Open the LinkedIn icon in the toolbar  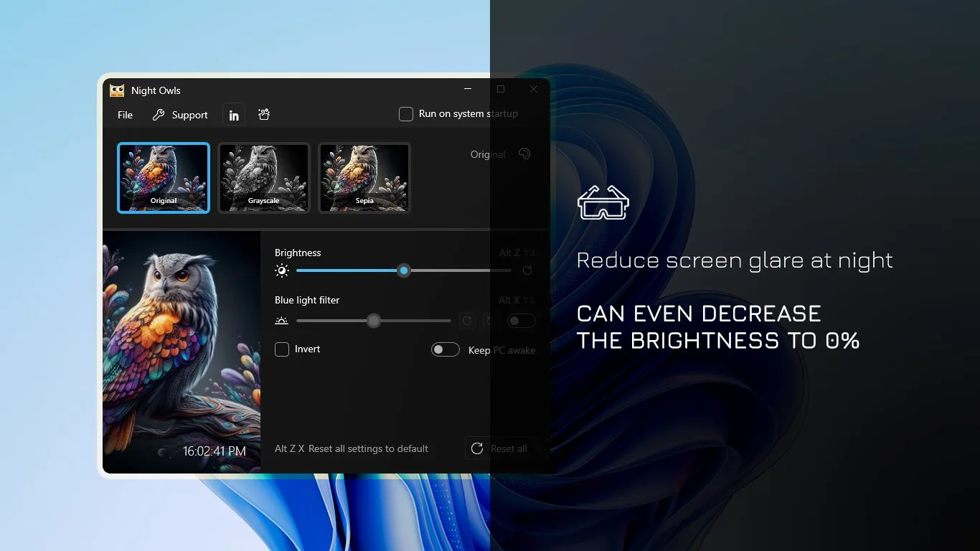coord(234,115)
